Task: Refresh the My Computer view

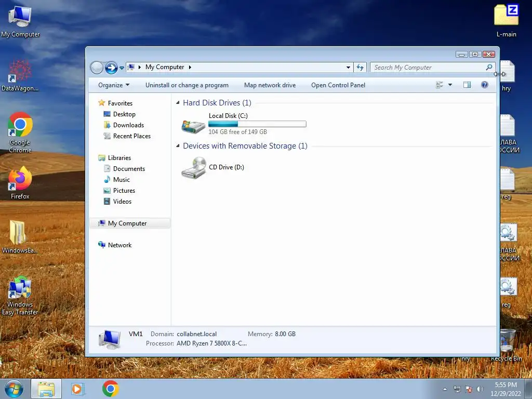Action: (360, 67)
